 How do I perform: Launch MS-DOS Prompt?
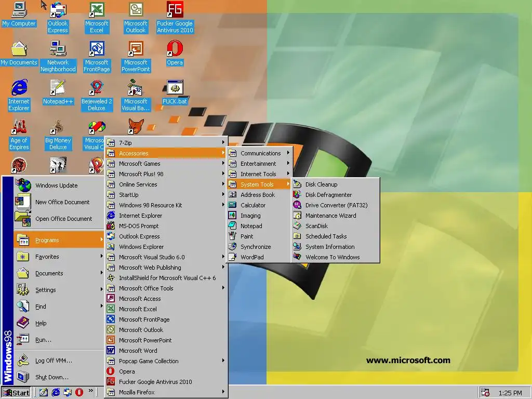166,226
